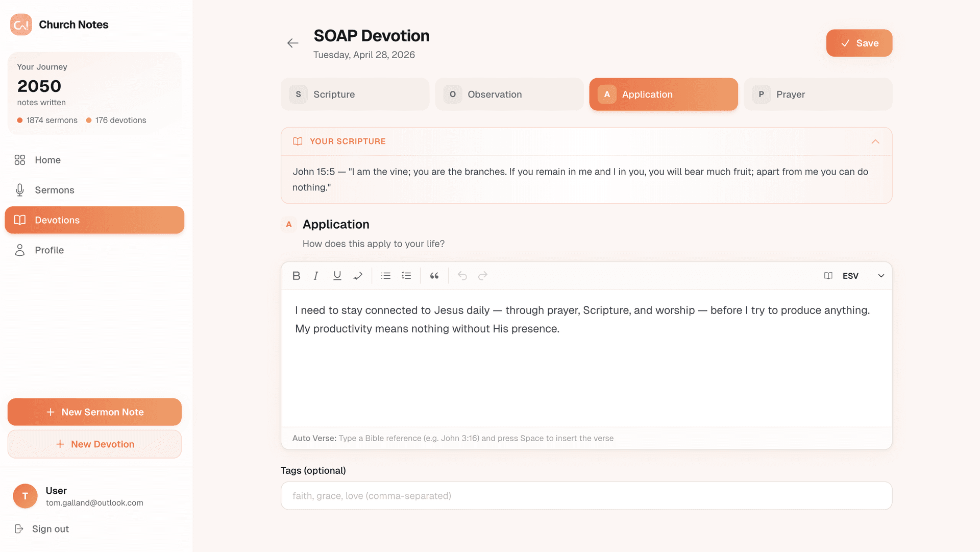Click the Bold formatting icon

296,276
